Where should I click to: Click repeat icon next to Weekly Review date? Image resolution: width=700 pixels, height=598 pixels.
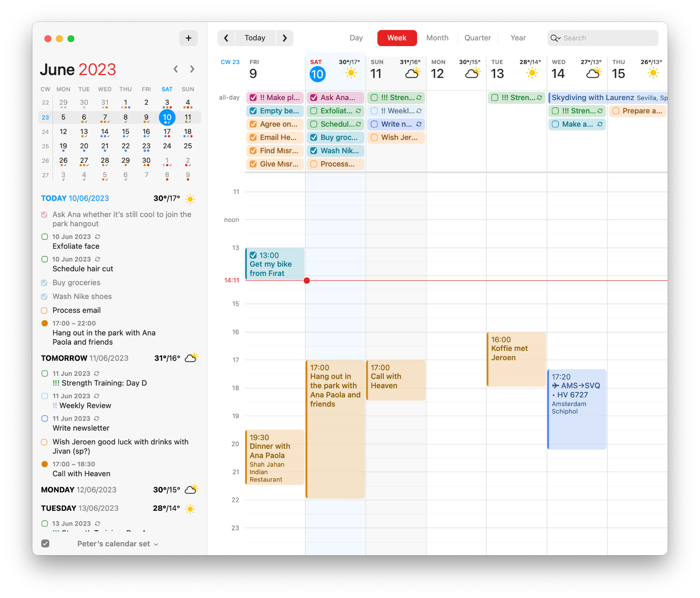pos(97,396)
